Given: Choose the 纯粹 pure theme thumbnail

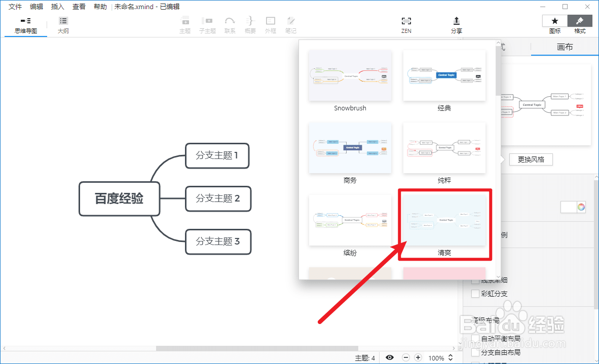Looking at the screenshot, I should pyautogui.click(x=444, y=148).
